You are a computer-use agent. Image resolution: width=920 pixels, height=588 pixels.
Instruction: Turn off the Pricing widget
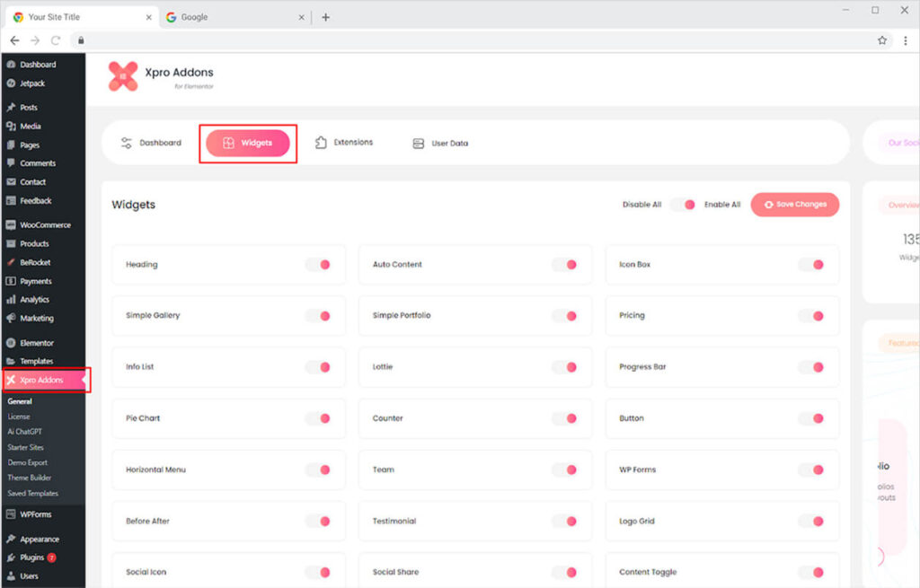point(812,316)
